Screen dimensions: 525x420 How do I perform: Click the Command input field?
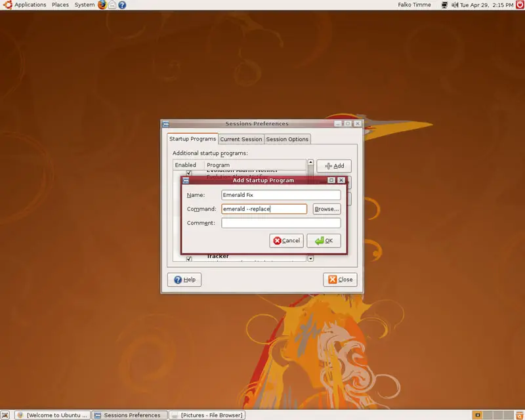pos(264,209)
